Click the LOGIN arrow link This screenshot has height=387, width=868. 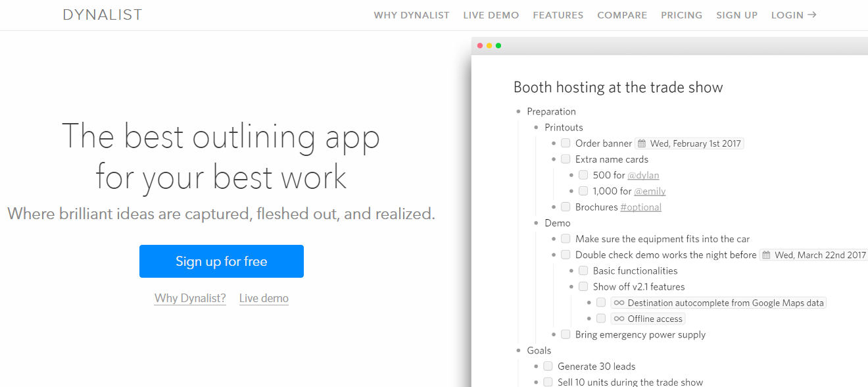[x=794, y=15]
